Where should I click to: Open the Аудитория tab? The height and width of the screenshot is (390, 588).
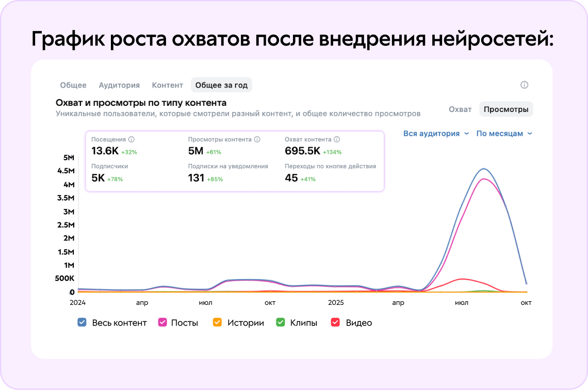[x=119, y=85]
